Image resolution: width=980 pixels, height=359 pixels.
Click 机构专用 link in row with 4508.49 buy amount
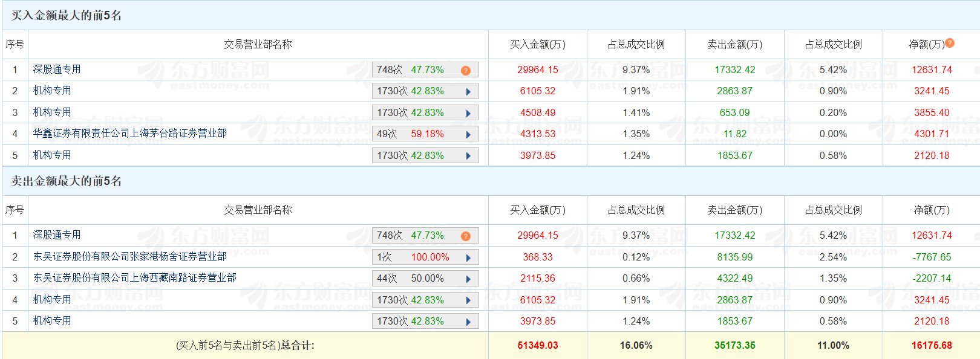(52, 112)
